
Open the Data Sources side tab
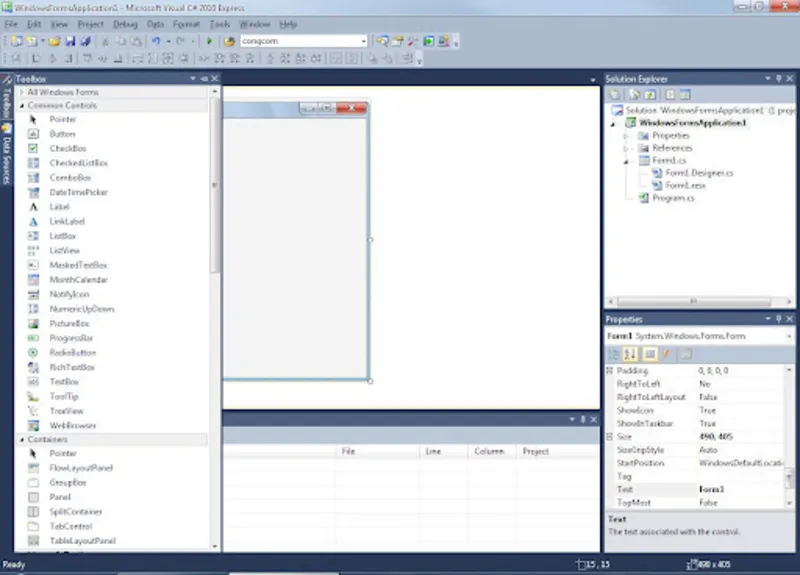[x=6, y=155]
